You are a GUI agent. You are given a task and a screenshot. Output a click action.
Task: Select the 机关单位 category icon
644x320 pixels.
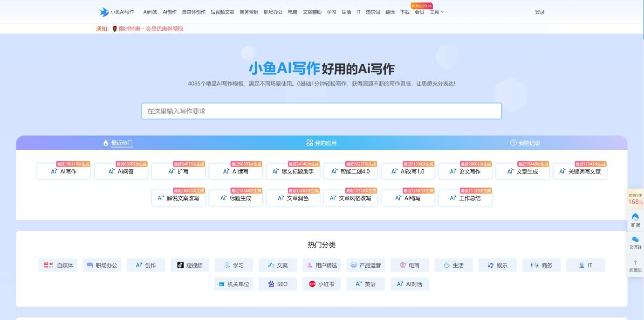(x=222, y=284)
